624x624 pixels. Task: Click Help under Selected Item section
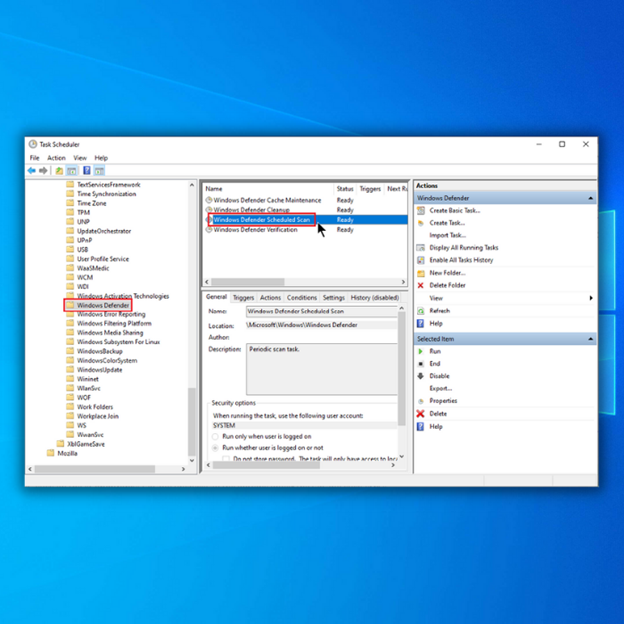436,426
